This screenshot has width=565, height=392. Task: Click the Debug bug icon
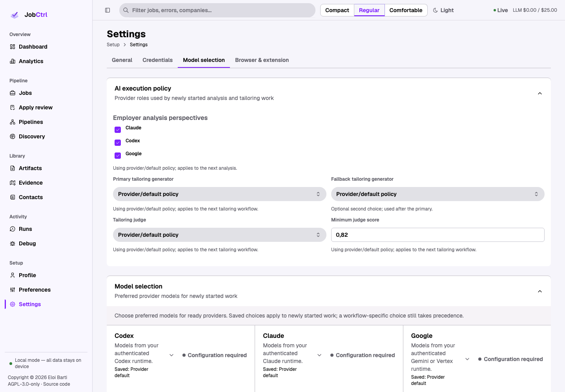13,243
